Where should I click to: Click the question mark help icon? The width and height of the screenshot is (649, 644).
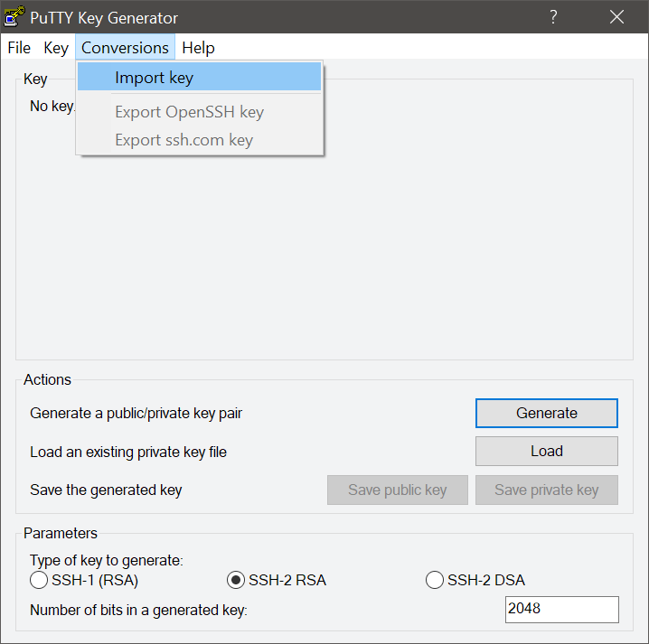click(x=553, y=17)
